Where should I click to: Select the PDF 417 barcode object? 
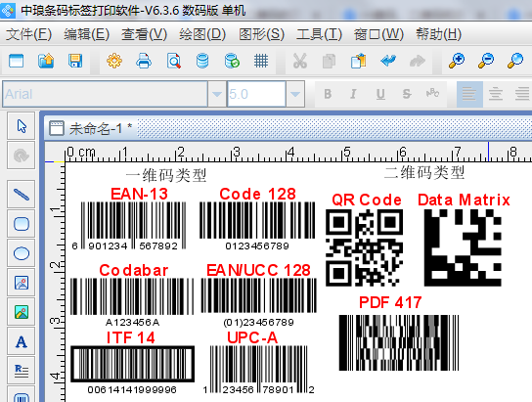399,342
